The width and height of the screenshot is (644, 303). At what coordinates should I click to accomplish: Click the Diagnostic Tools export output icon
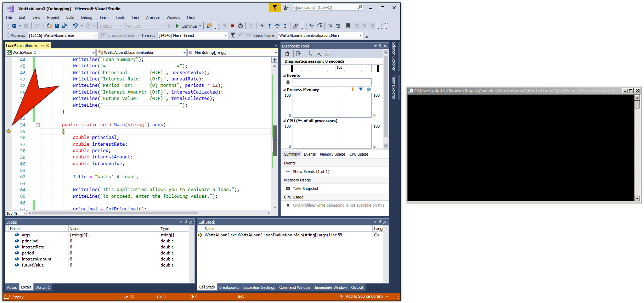coord(299,54)
